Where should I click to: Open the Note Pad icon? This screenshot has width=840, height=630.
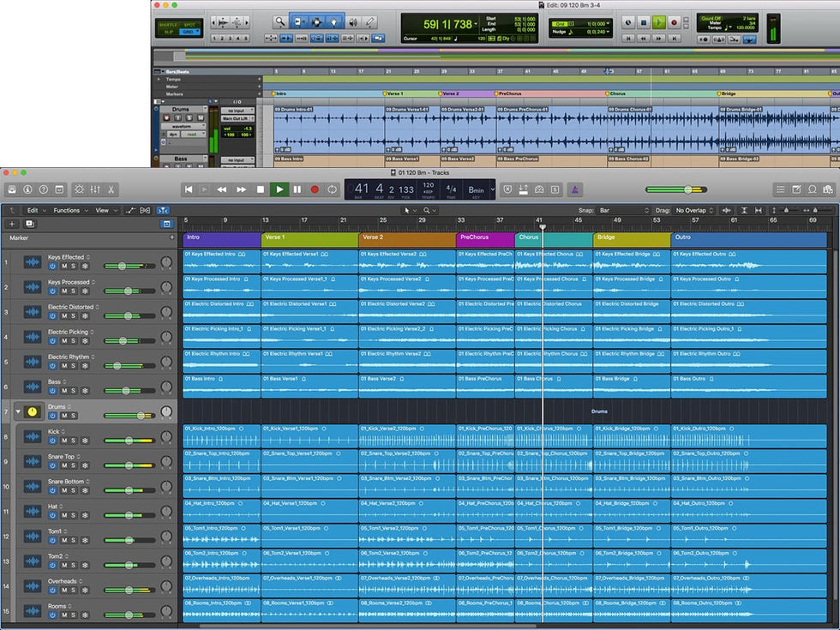795,189
